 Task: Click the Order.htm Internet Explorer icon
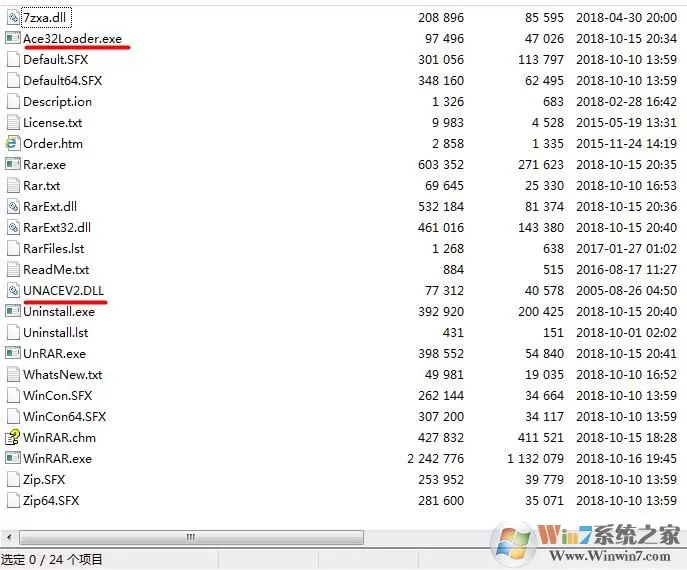(x=13, y=143)
